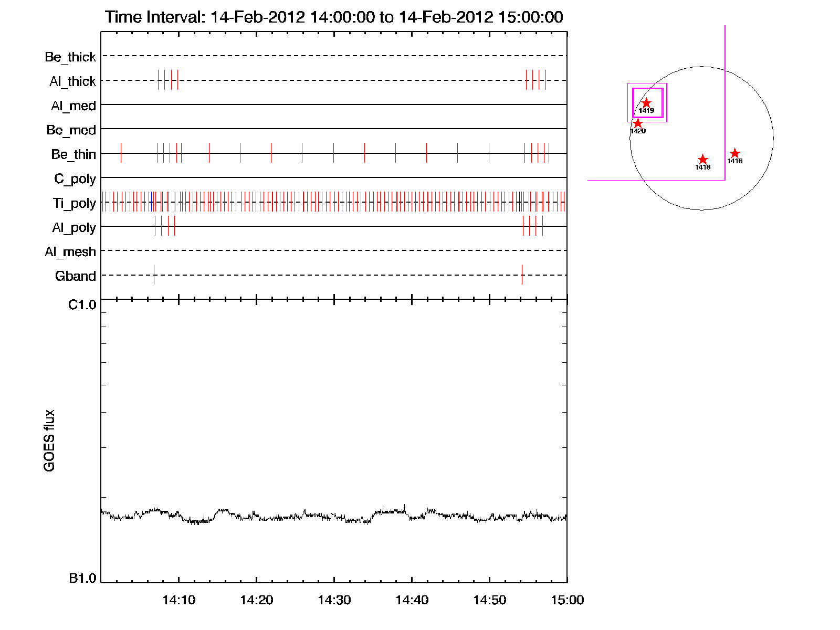Click the C1.0 flux level label

pos(82,305)
